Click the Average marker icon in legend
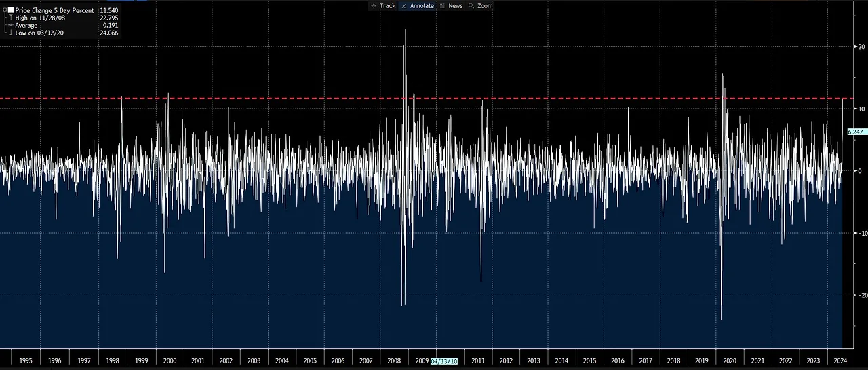Viewport: 868px width, 370px height. (x=10, y=26)
